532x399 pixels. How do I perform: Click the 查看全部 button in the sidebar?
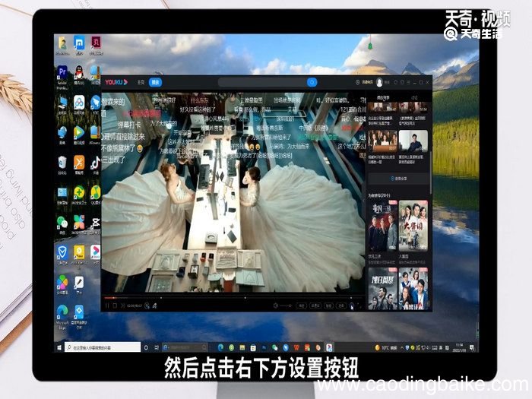point(399,178)
